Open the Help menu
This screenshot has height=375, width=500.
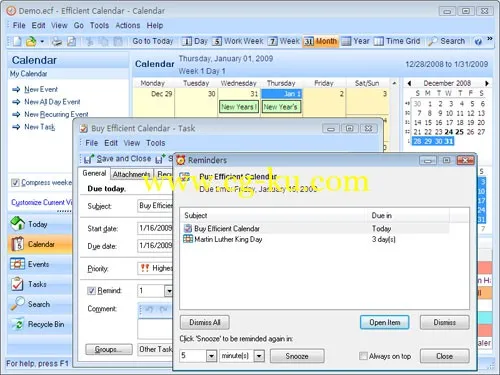click(x=155, y=25)
